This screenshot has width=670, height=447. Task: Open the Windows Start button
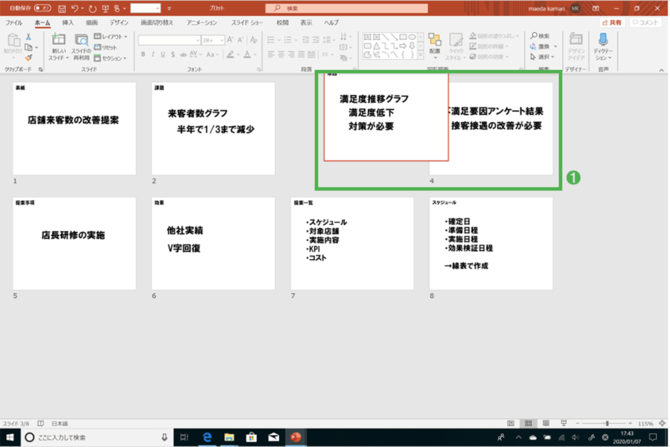(x=10, y=438)
